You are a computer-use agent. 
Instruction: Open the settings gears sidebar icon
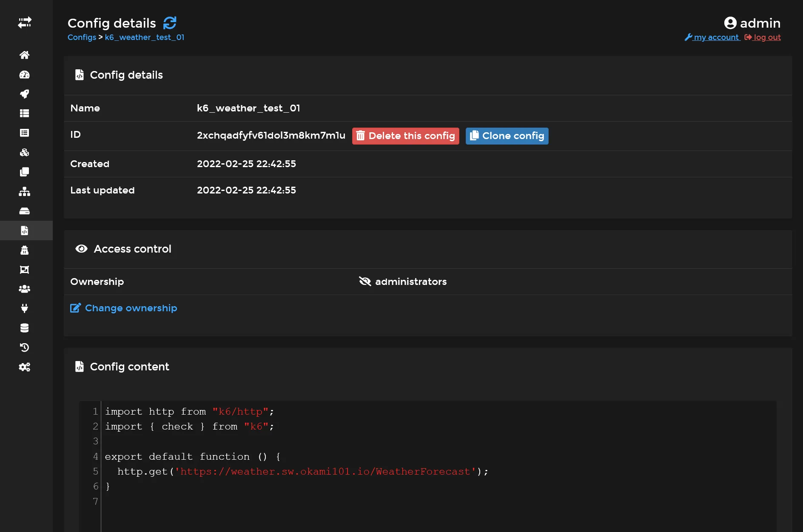24,367
